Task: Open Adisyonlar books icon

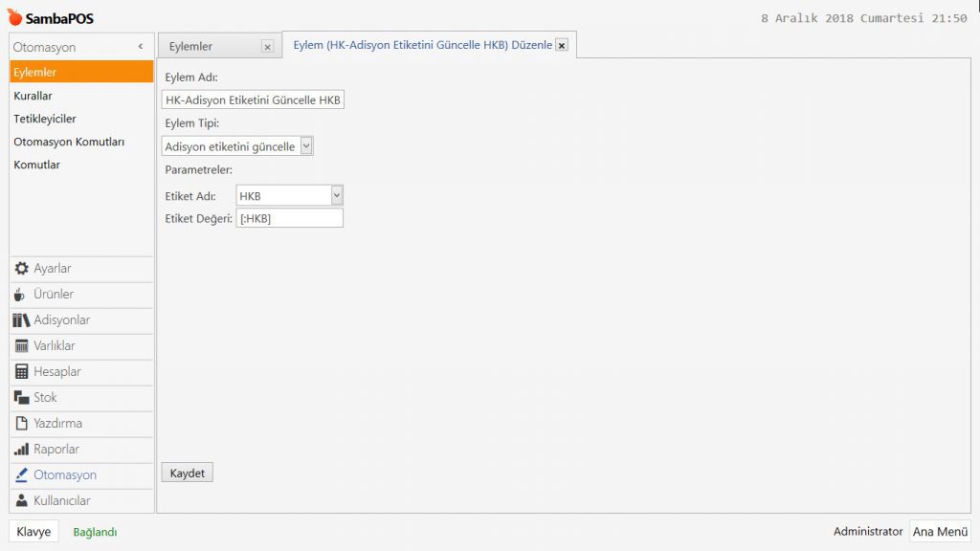Action: click(x=22, y=320)
